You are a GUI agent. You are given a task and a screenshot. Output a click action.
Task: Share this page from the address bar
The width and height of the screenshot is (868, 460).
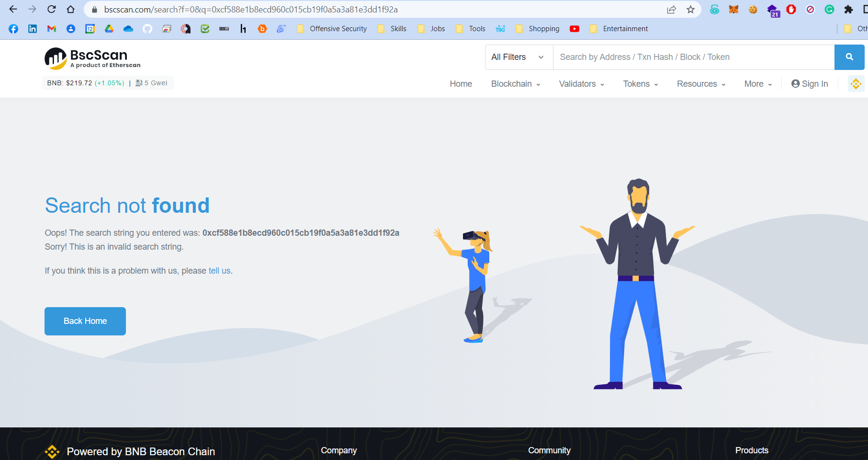[672, 10]
